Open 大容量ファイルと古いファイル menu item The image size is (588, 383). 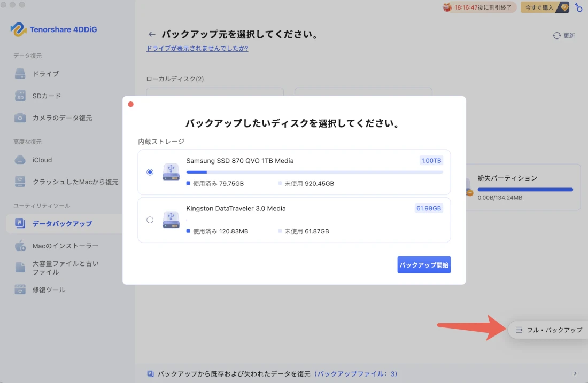click(x=64, y=268)
